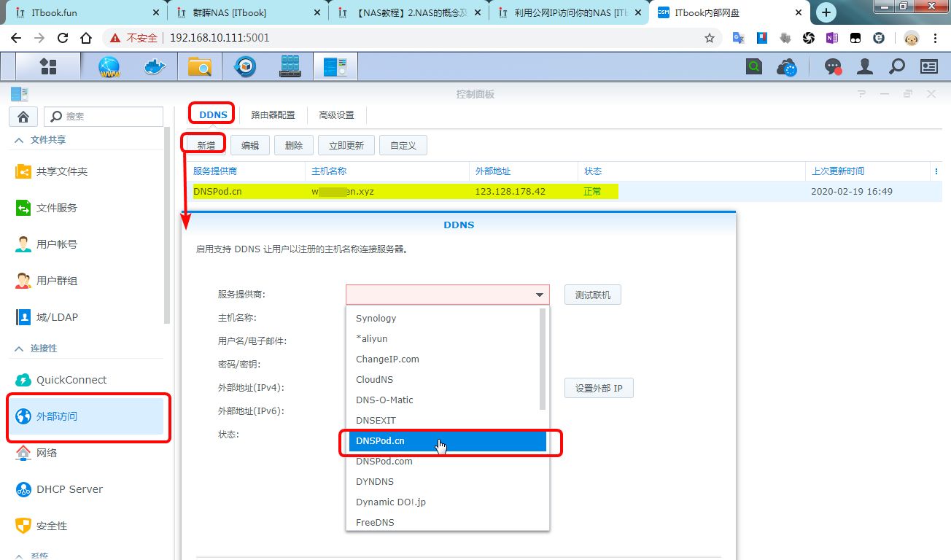Click the blue bookmark extension icon
Image resolution: width=951 pixels, height=560 pixels.
761,38
